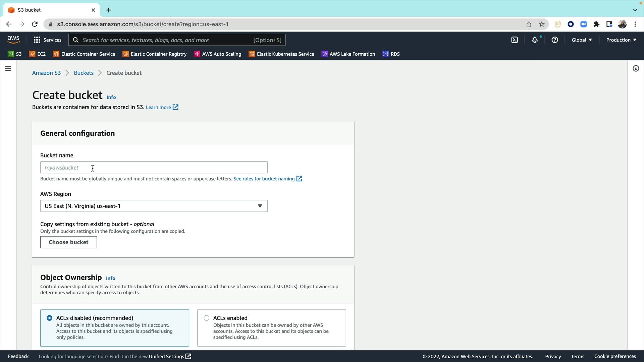This screenshot has width=644, height=362.
Task: Click the AWS logo home icon
Action: [x=13, y=40]
